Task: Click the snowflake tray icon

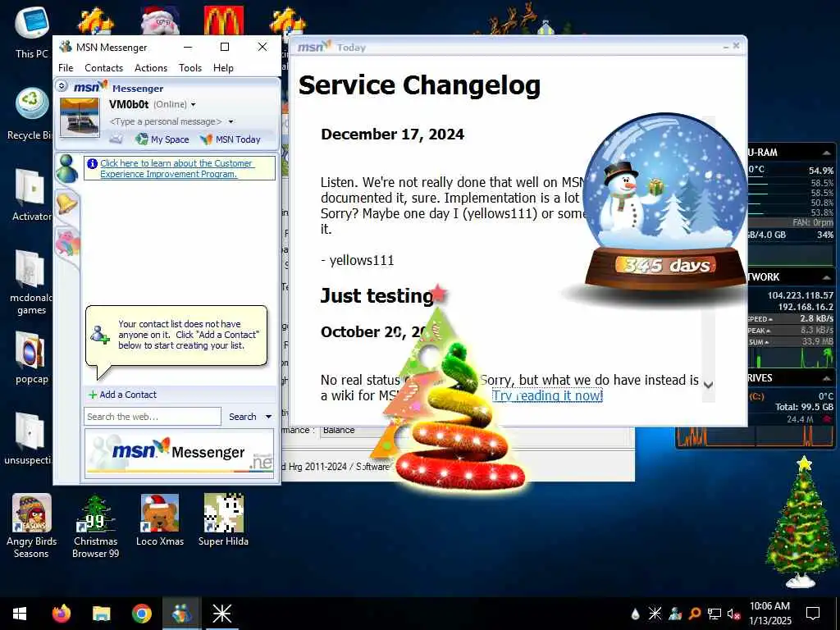Action: tap(655, 614)
